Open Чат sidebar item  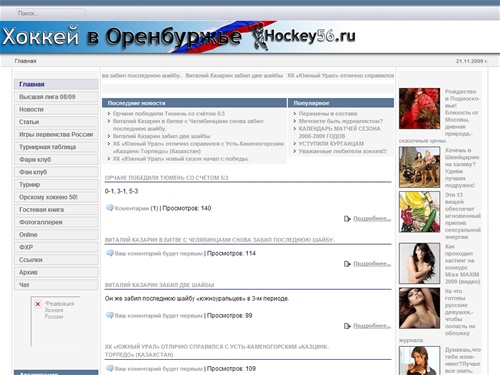[56, 285]
